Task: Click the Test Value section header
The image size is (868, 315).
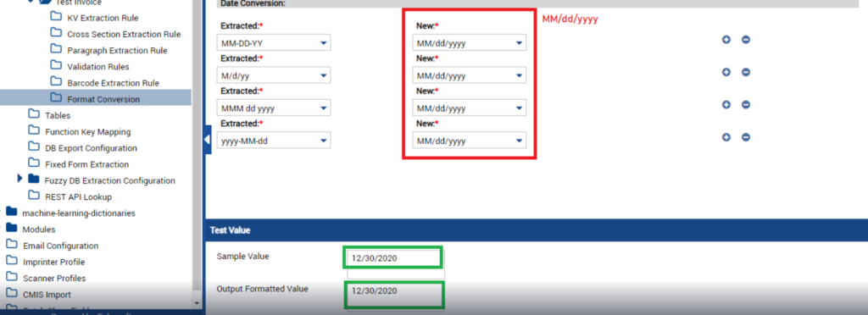Action: coord(537,230)
